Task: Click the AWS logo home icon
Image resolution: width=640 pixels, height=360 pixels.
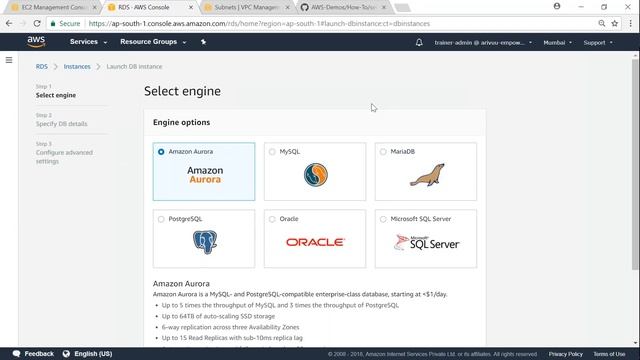Action: click(36, 42)
